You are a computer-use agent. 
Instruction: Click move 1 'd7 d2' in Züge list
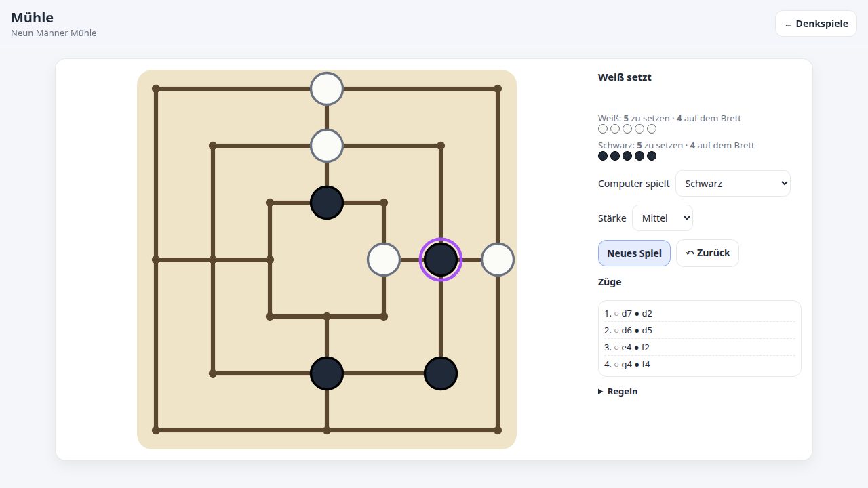tap(700, 314)
